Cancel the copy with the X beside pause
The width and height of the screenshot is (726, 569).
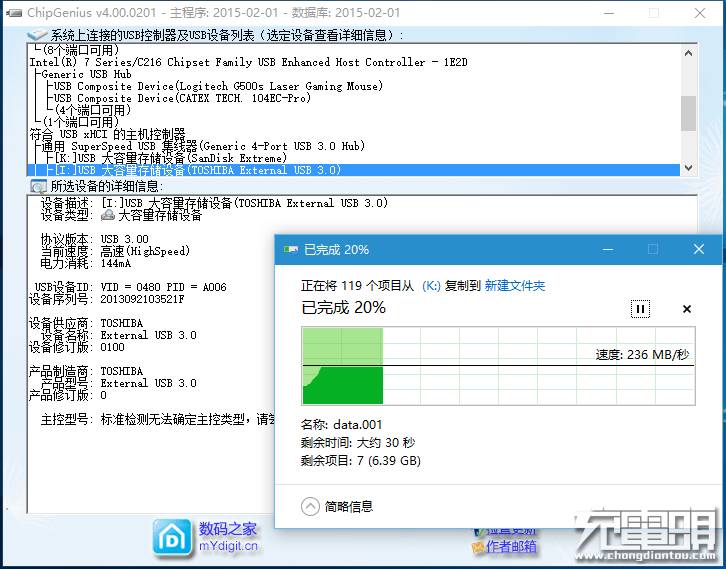coord(687,309)
